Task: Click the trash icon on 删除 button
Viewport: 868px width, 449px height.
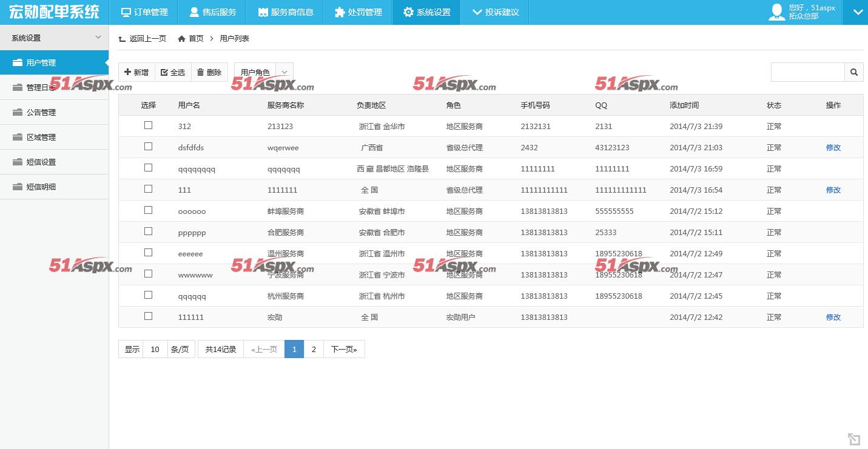Action: pyautogui.click(x=200, y=72)
